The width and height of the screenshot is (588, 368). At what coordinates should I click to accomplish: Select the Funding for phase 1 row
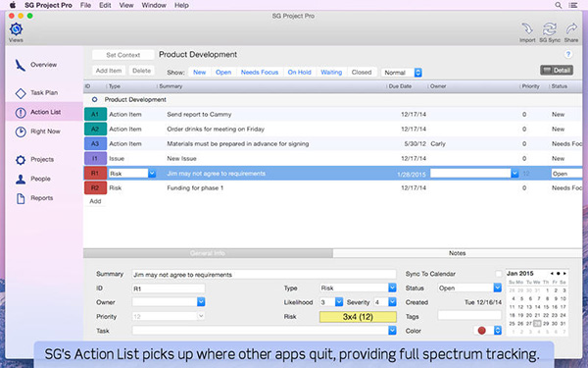(332, 187)
